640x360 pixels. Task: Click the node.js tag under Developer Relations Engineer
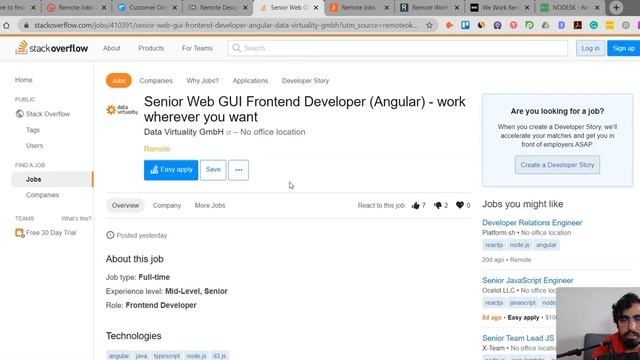point(519,245)
